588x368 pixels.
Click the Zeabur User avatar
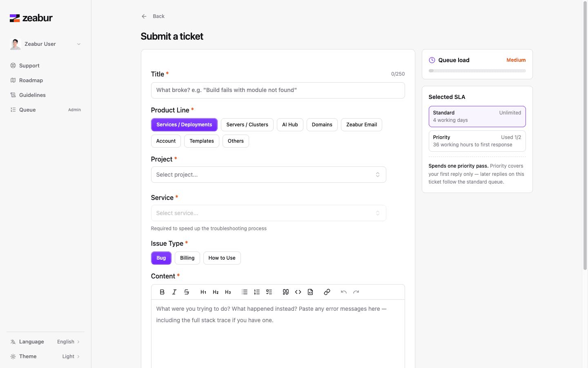16,44
